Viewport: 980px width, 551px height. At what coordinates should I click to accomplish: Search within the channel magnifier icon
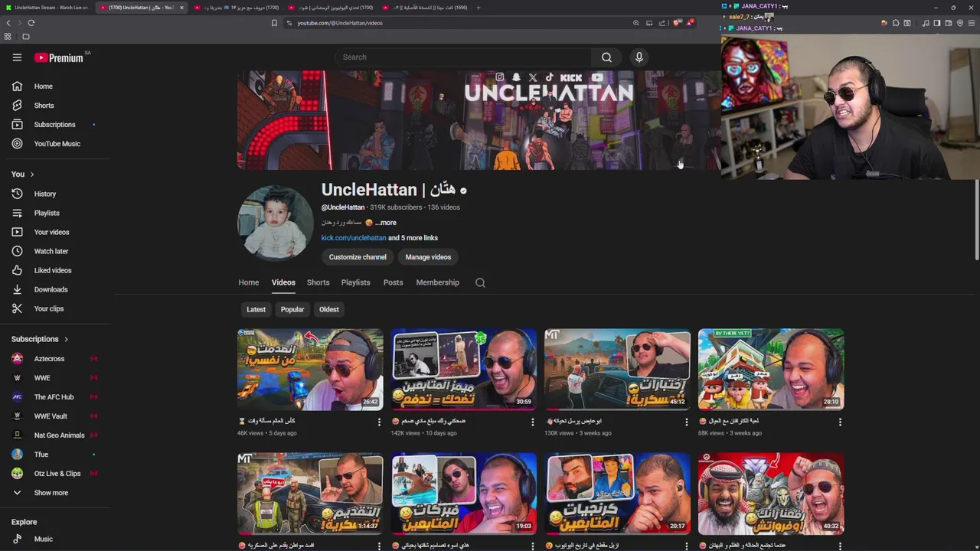[480, 282]
